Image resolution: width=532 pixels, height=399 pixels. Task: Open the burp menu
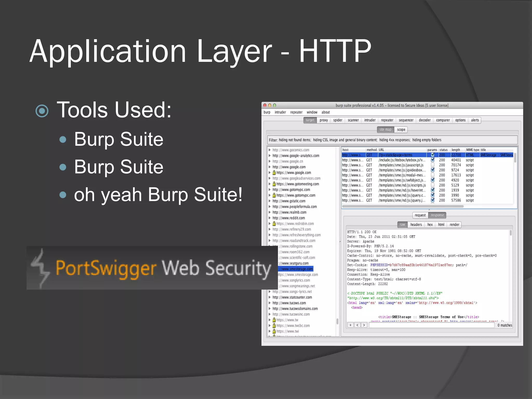point(267,112)
